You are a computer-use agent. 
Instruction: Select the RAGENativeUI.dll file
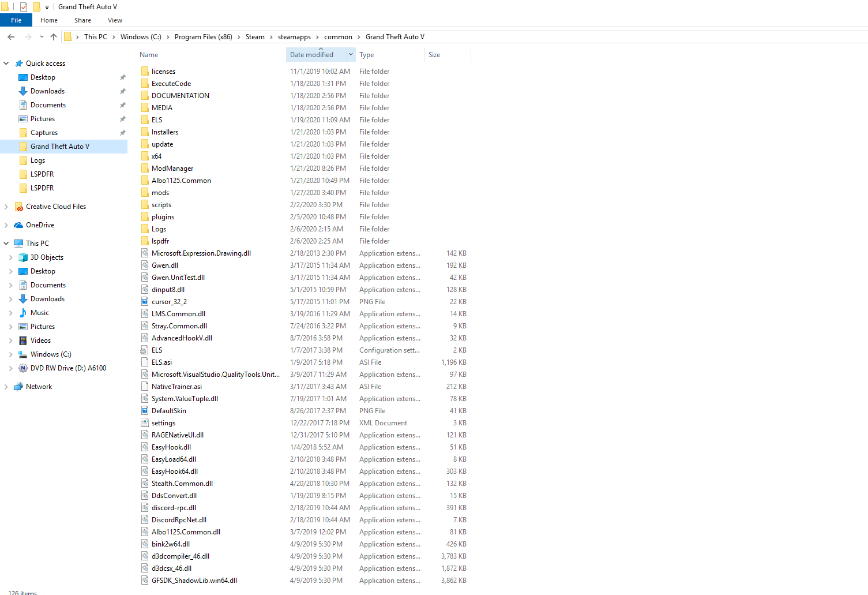[303, 435]
